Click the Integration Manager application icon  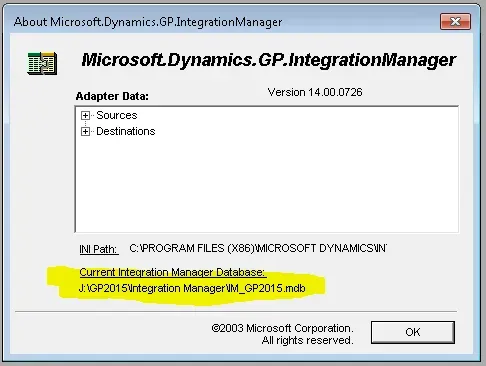42,63
